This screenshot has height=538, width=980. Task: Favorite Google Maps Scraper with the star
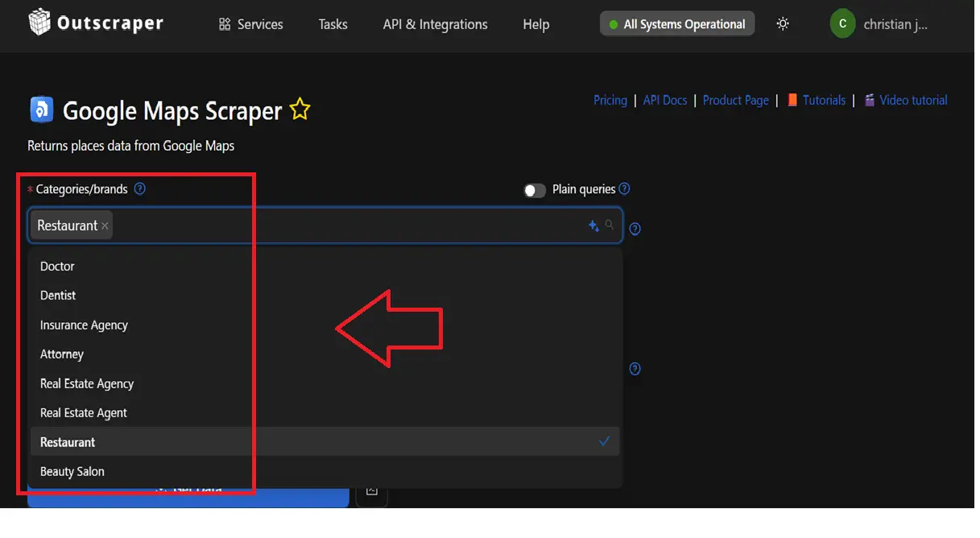pos(300,110)
